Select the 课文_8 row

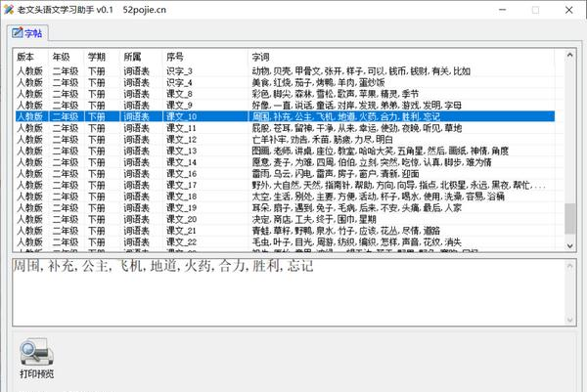[285, 94]
